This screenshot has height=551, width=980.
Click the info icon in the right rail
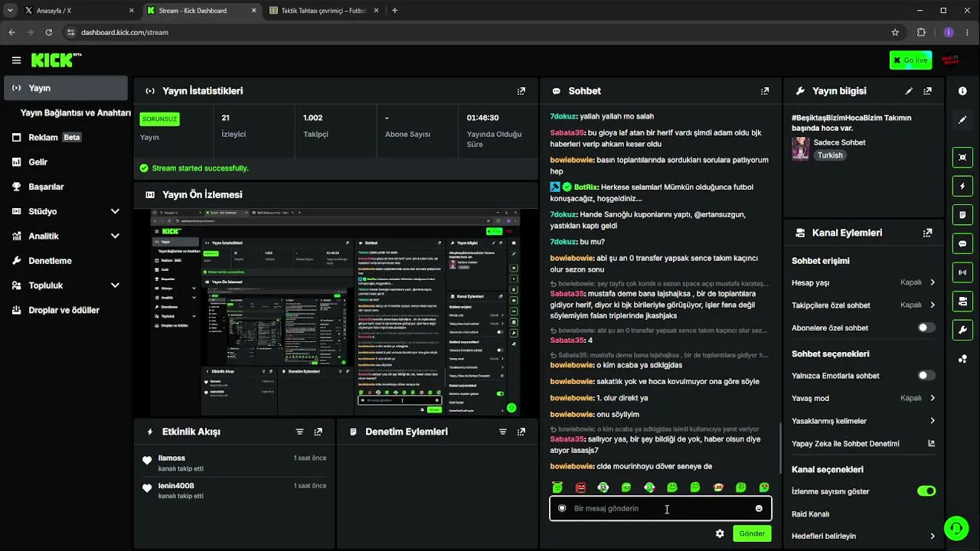962,91
